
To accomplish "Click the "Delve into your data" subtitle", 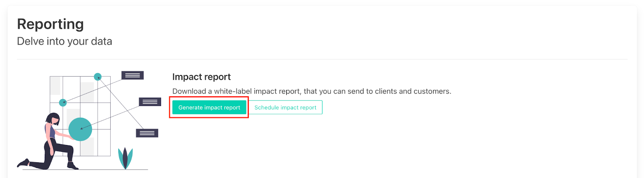I will tap(64, 41).
